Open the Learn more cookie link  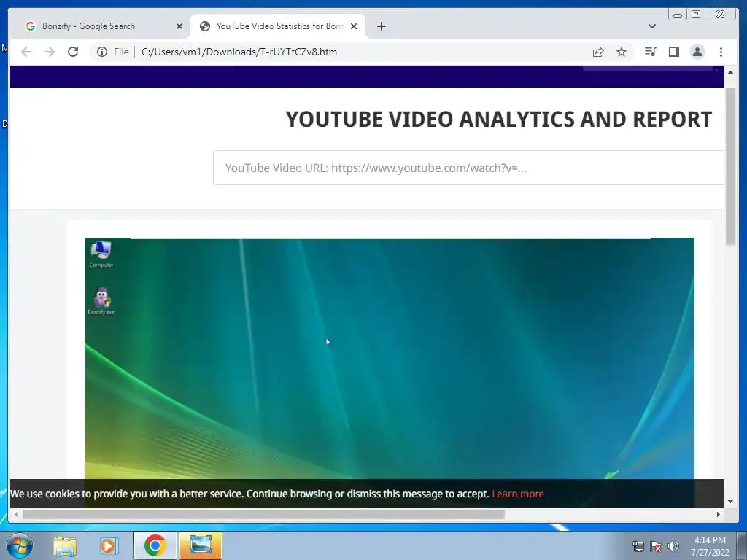pos(518,494)
